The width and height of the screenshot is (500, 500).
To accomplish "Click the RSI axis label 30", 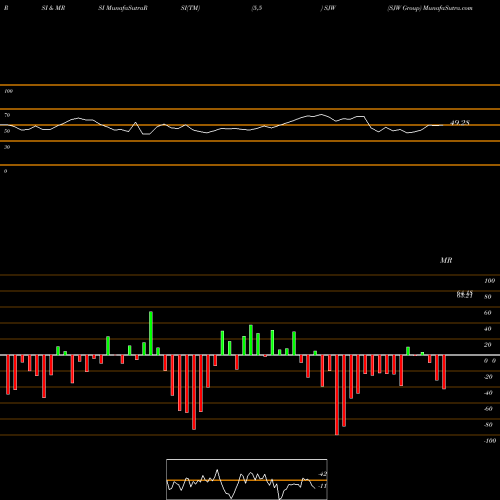I will (7, 147).
